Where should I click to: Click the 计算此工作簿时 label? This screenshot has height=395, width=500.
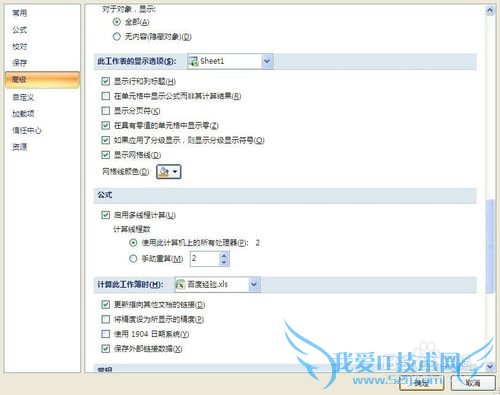[x=130, y=285]
